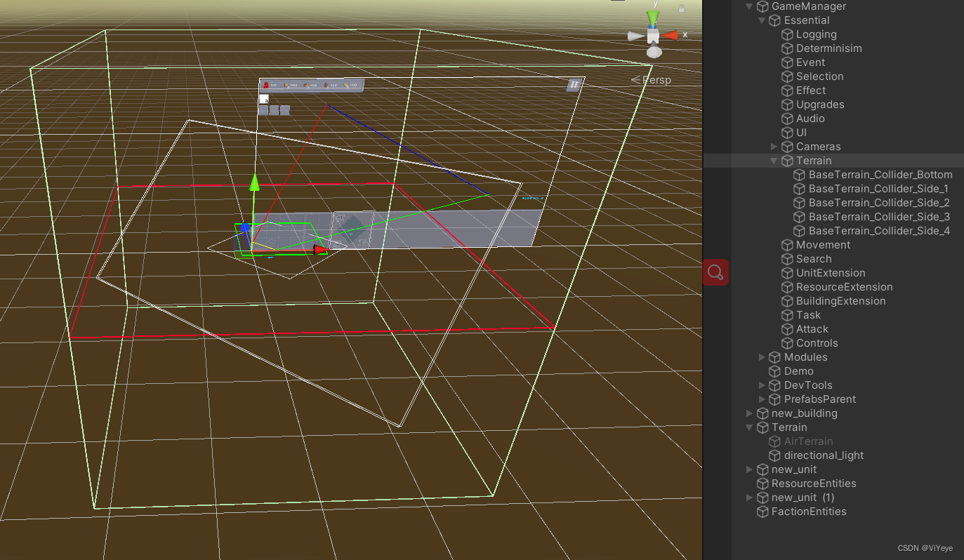
Task: Click the directional_light object icon
Action: [775, 455]
